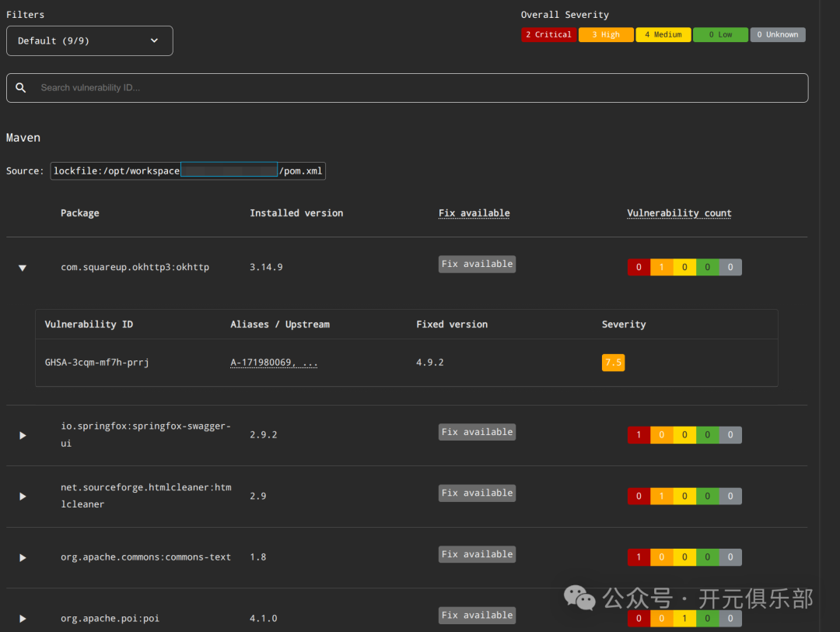Click the com.squareup.okhttp3:okhttp package name
Viewport: 840px width, 632px height.
click(x=135, y=268)
